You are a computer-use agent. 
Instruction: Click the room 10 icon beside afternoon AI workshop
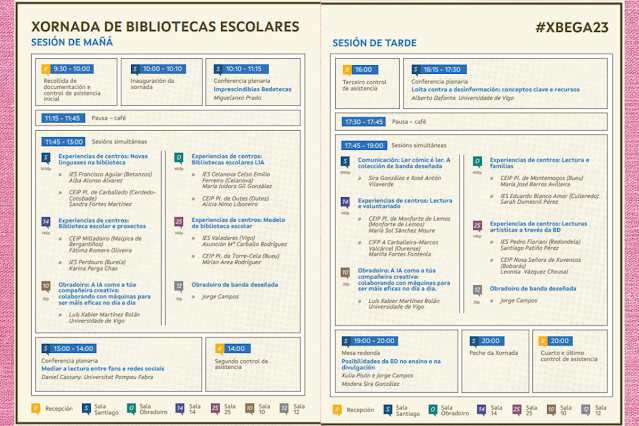click(x=345, y=272)
